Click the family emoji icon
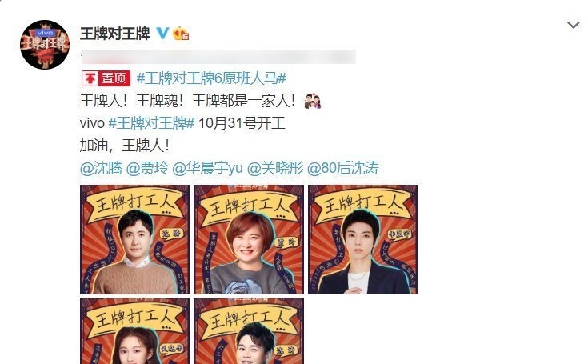 pos(312,102)
